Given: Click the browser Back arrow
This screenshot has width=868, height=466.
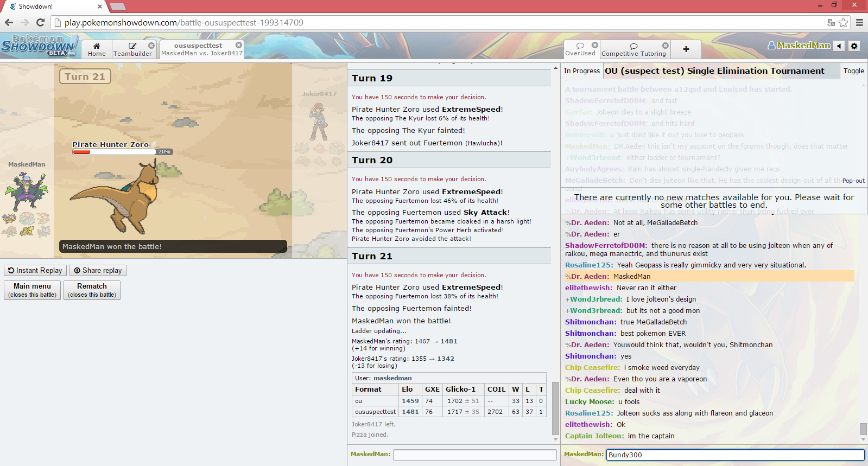Looking at the screenshot, I should (x=9, y=22).
